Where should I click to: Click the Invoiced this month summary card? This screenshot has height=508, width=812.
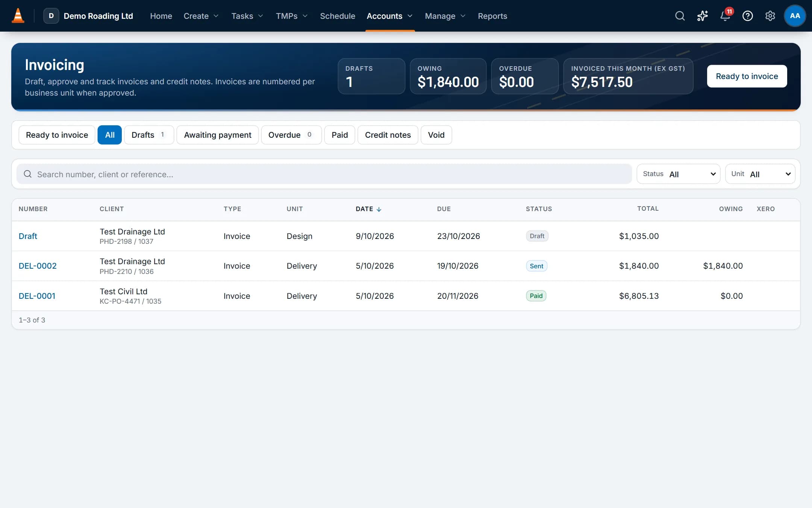click(x=628, y=76)
